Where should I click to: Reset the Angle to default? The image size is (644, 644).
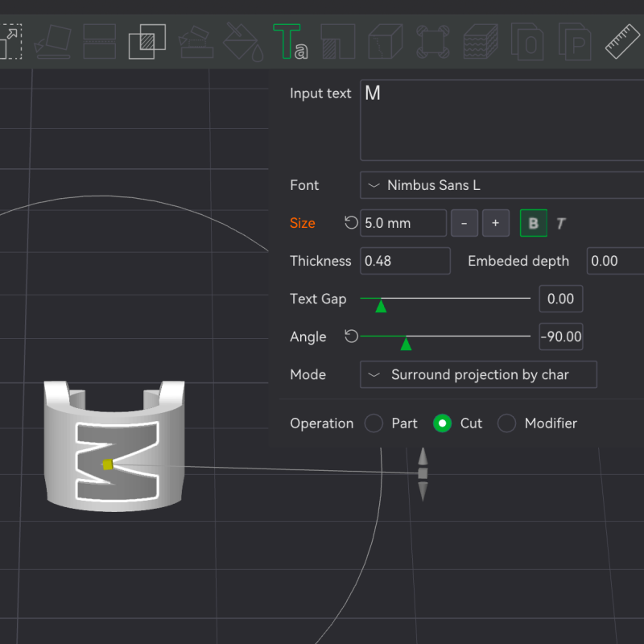point(351,336)
